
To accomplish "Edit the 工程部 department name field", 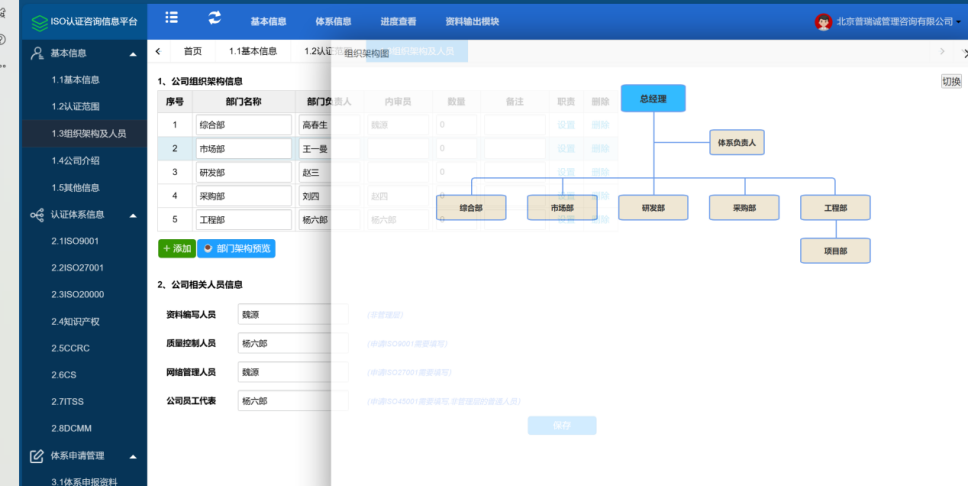I will click(243, 219).
